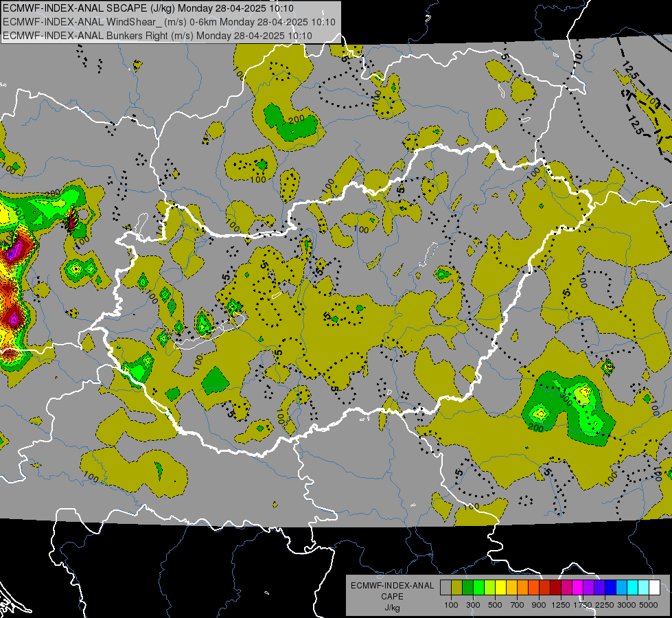Select the dark green legend swatch
The image size is (672, 618).
[x=468, y=587]
